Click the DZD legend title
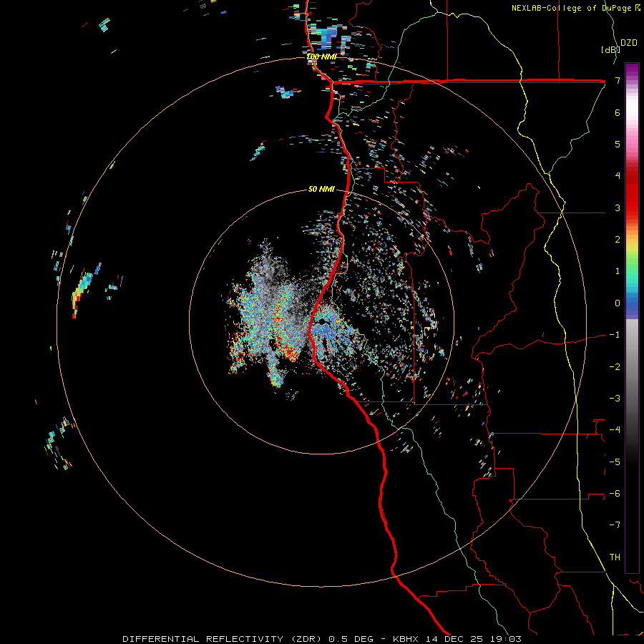This screenshot has width=644, height=644. coord(629,43)
